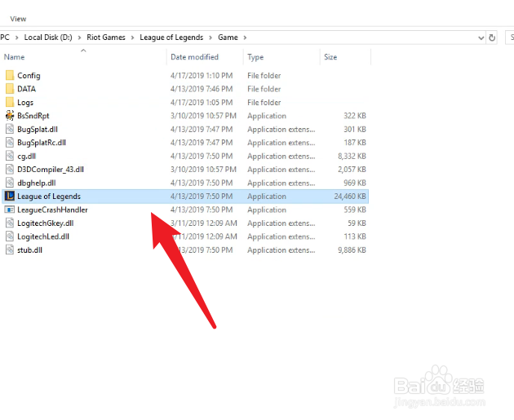Select the LogitechLed.dll file icon
The height and width of the screenshot is (420, 514).
point(10,237)
